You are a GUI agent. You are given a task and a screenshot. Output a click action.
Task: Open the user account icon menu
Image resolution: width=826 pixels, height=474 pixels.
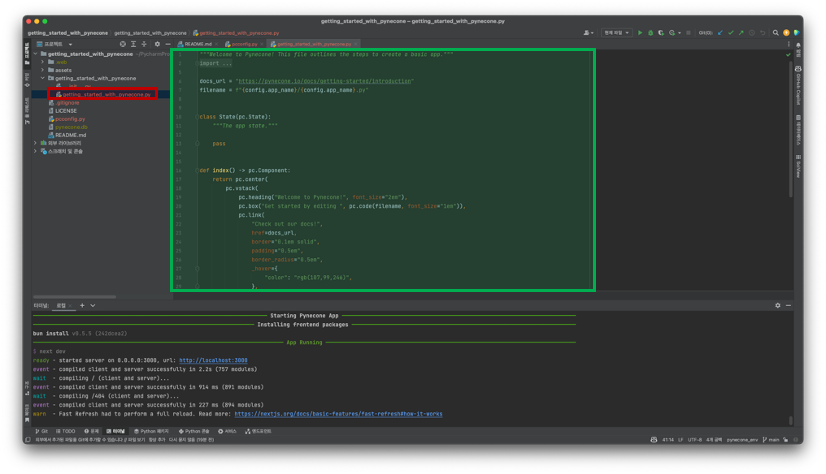[588, 33]
